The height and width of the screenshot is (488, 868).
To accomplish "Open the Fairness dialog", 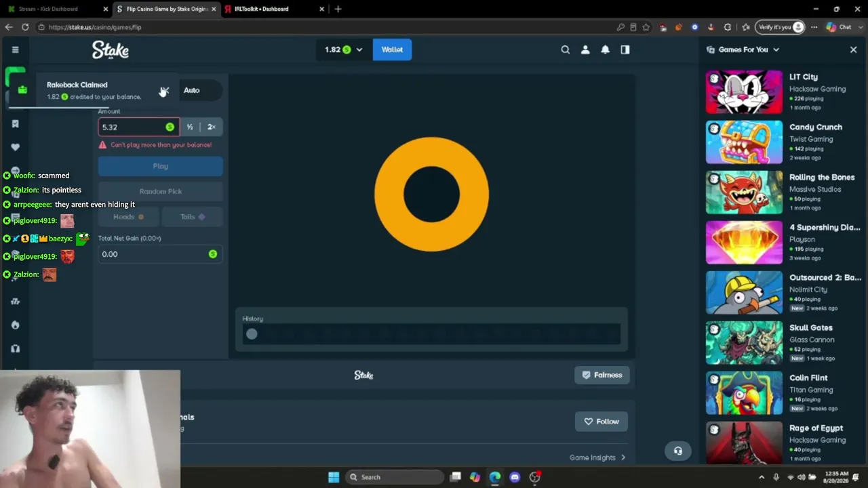I will [x=601, y=375].
